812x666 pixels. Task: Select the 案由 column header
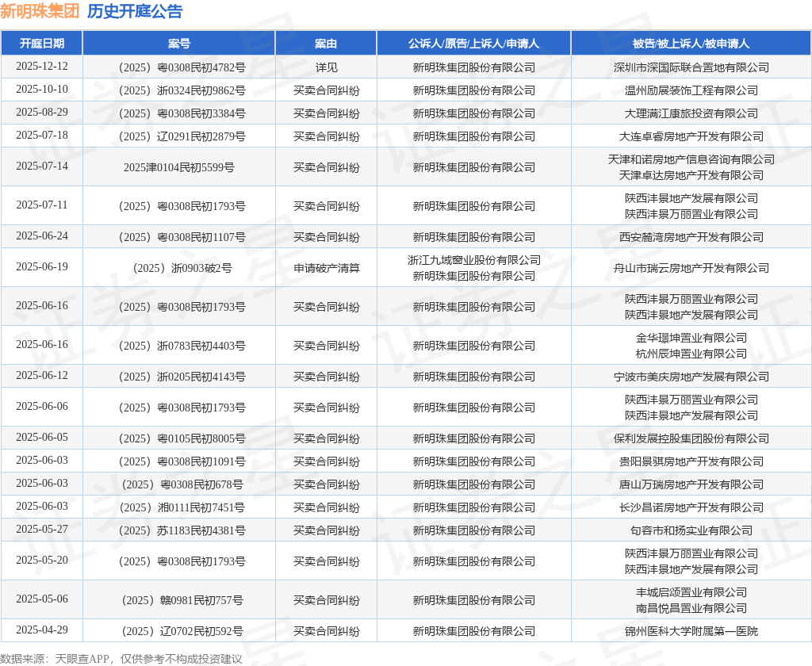pos(326,44)
